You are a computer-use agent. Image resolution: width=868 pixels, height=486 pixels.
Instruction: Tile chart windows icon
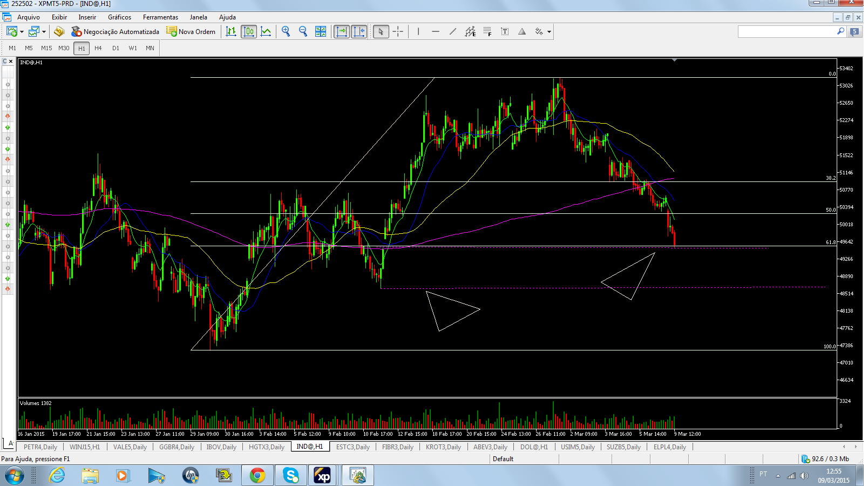coord(321,32)
